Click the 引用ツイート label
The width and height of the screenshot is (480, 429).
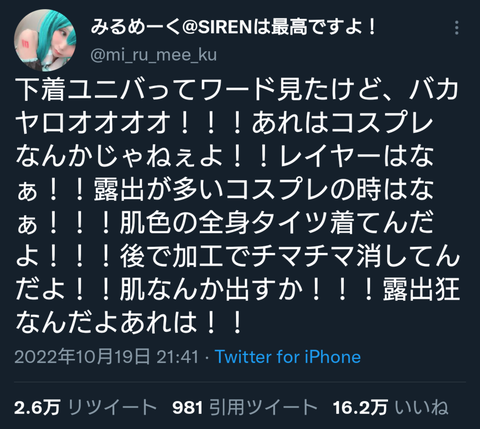click(263, 407)
